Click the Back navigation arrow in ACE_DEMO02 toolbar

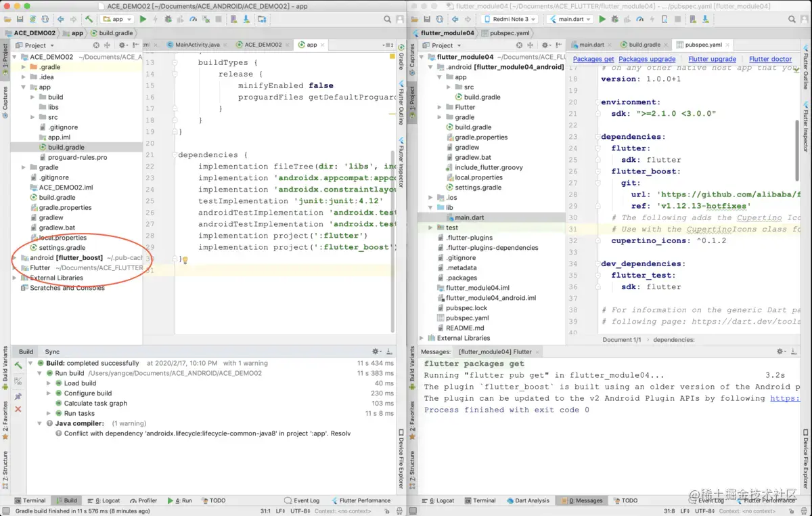(x=61, y=19)
